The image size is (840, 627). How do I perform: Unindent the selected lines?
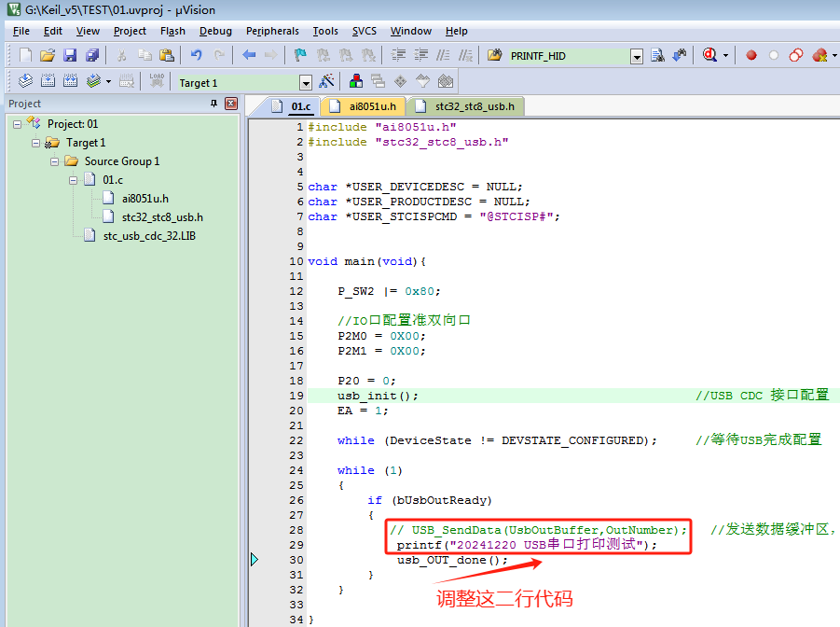(421, 55)
